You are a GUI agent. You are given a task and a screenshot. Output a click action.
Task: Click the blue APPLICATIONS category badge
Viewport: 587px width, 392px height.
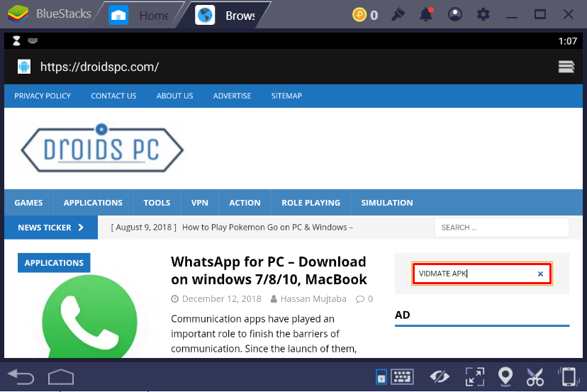tap(54, 263)
